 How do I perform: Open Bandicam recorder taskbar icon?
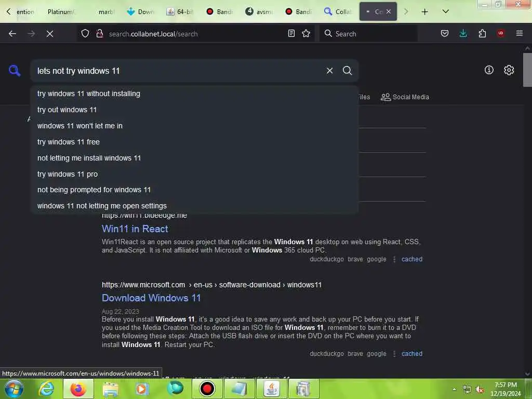tap(207, 389)
